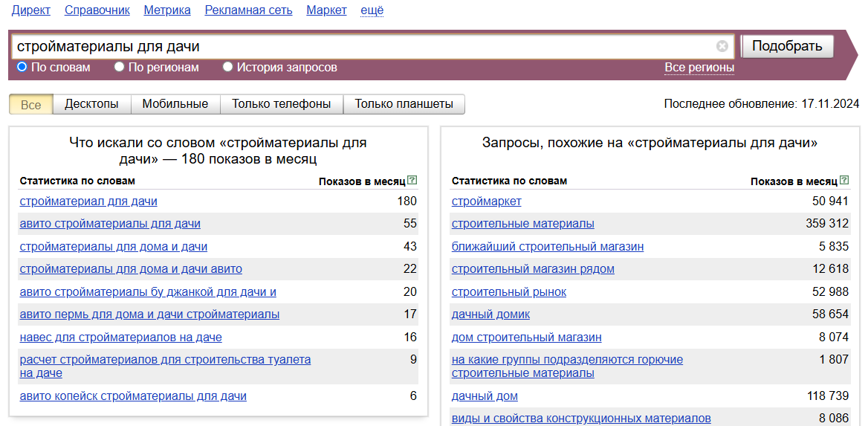Open query 'стройматериалы для дома и дачи авито'

pyautogui.click(x=131, y=269)
